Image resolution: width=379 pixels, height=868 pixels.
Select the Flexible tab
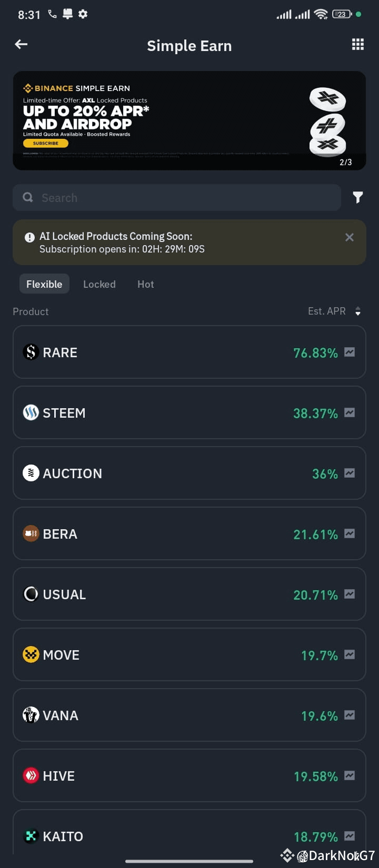point(44,284)
